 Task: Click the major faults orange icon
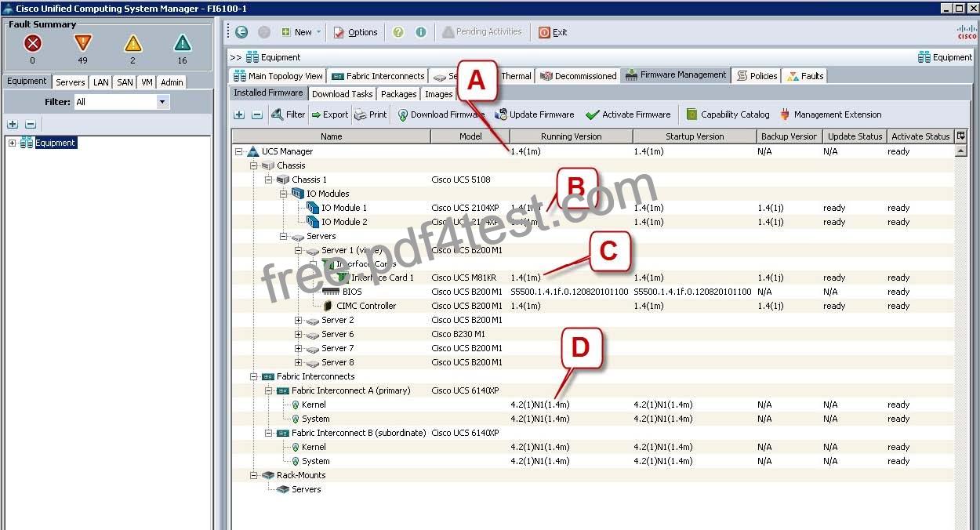tap(82, 43)
